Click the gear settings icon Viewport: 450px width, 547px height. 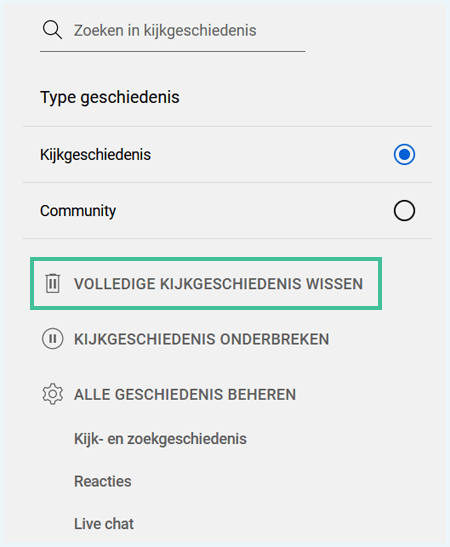tap(53, 394)
